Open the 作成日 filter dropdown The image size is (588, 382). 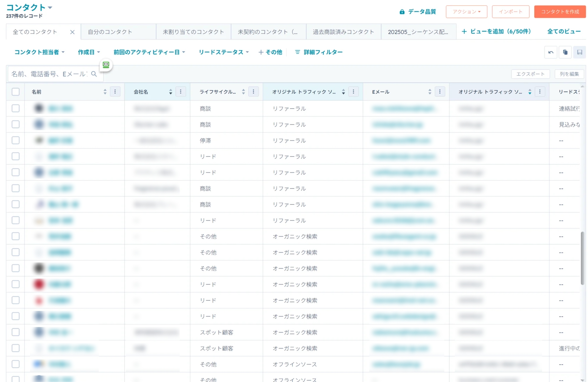point(89,52)
